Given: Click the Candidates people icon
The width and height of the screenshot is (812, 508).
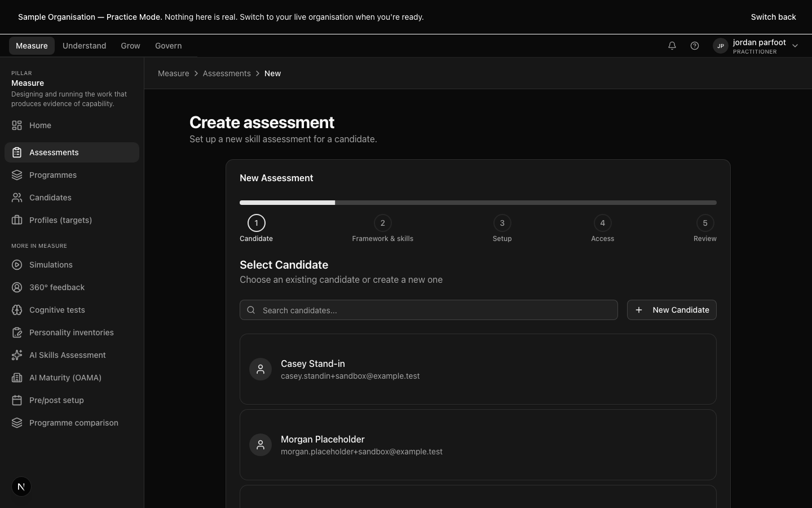Looking at the screenshot, I should [x=17, y=198].
